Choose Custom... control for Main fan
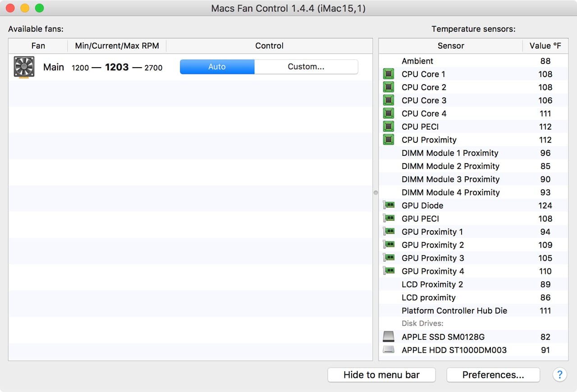This screenshot has width=577, height=392. click(306, 67)
